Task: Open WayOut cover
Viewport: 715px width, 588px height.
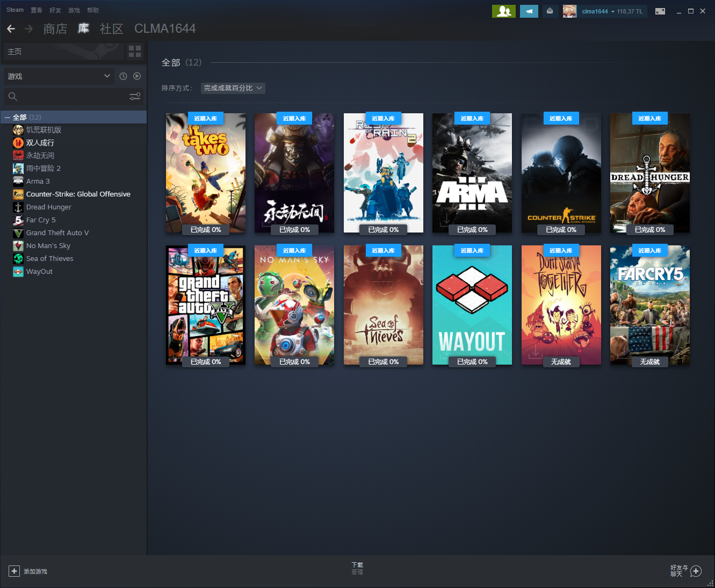Action: tap(472, 305)
